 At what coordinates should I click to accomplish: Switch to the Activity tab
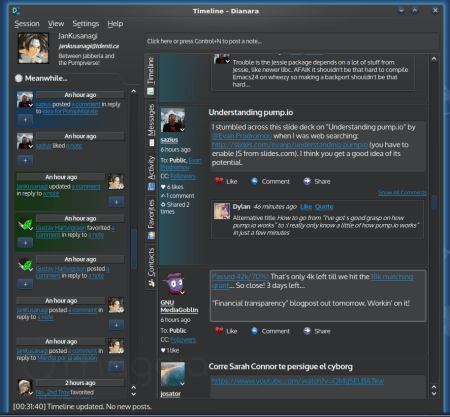(x=151, y=172)
